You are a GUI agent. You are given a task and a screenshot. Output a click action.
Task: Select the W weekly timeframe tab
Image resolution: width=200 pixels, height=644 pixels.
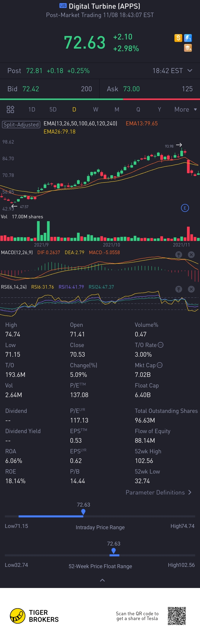(x=96, y=109)
